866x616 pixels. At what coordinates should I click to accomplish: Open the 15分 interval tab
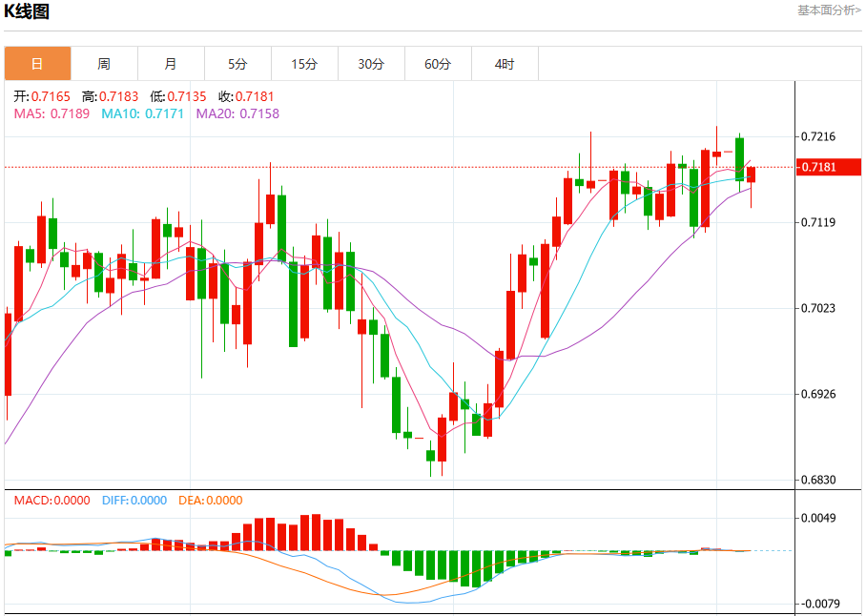coord(305,64)
